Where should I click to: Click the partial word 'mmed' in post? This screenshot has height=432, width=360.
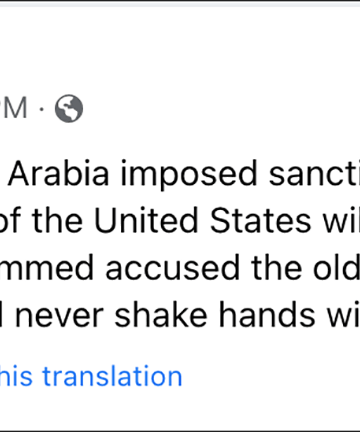click(x=47, y=267)
